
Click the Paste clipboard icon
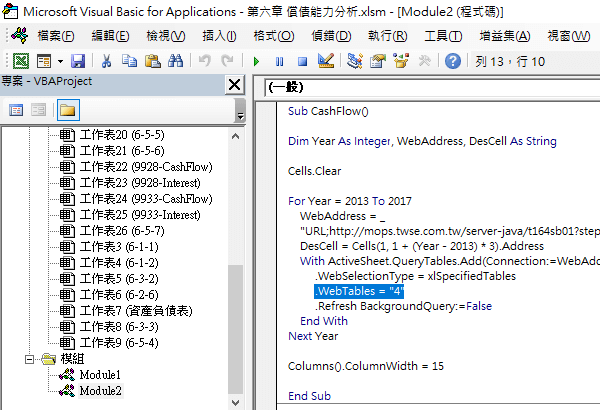152,61
